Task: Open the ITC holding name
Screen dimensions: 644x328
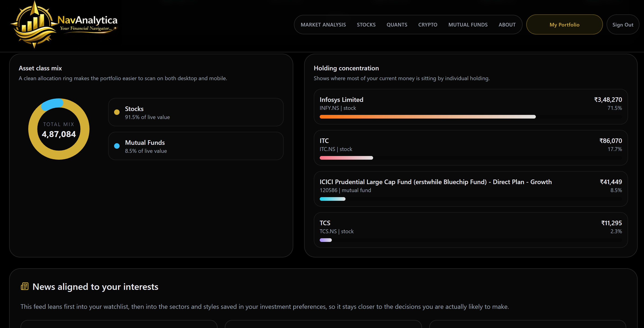Action: pyautogui.click(x=324, y=141)
